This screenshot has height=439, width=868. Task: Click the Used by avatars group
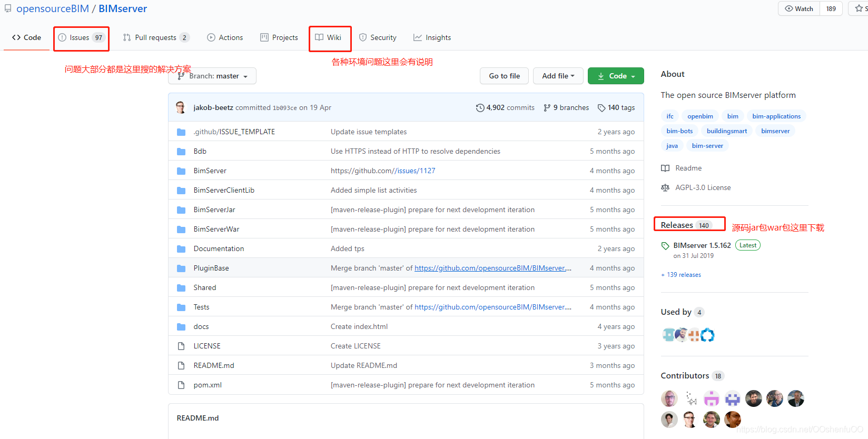(x=688, y=335)
